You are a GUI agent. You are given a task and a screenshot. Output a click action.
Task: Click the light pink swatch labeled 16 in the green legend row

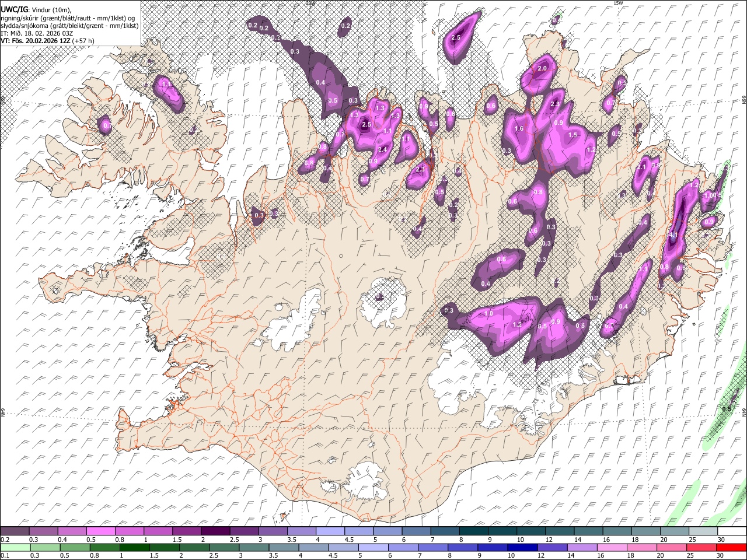pos(611,548)
